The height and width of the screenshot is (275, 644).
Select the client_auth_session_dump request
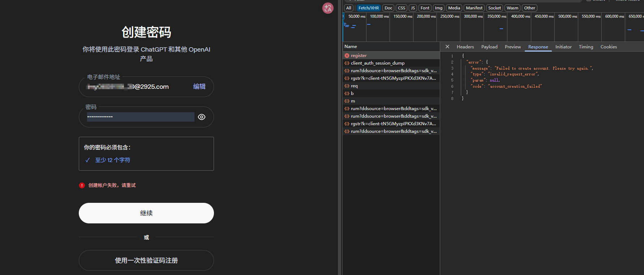pos(391,63)
